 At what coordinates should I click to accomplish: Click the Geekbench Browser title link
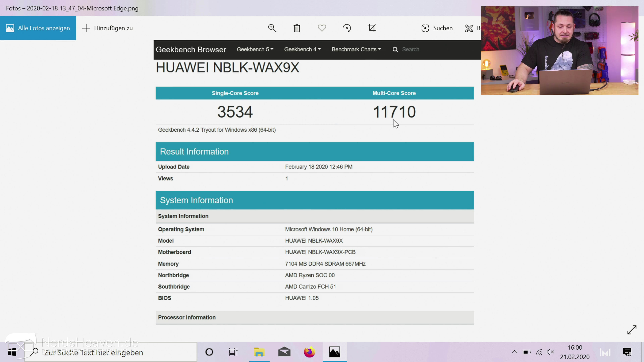(x=191, y=49)
